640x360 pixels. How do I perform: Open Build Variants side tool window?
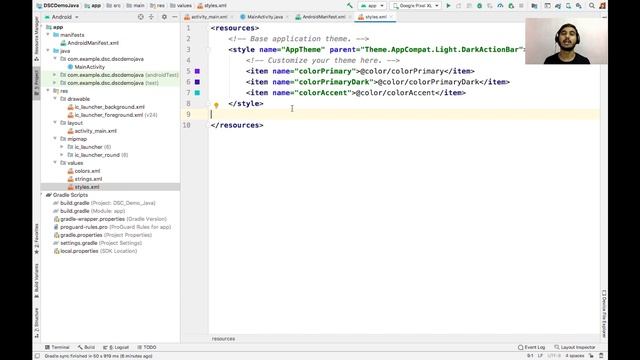tap(37, 280)
